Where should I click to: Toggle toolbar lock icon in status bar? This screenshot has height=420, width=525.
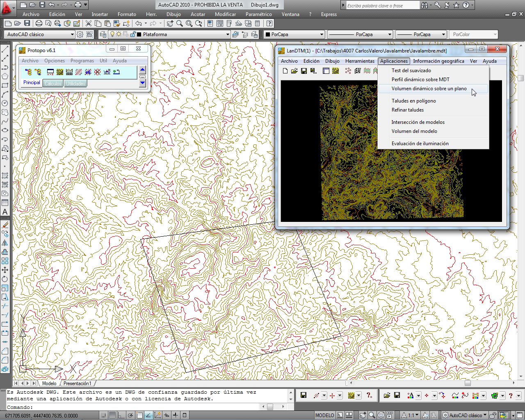click(x=494, y=415)
